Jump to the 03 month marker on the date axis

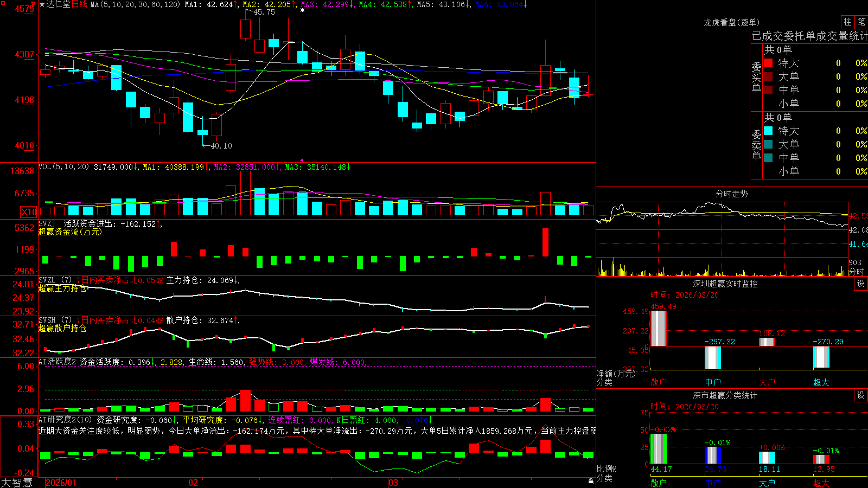(393, 483)
